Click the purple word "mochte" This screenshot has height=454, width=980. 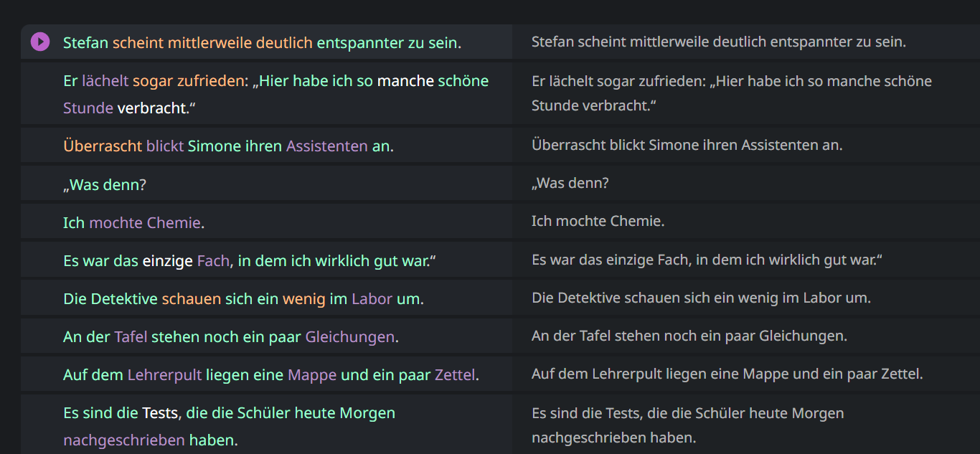pos(116,223)
